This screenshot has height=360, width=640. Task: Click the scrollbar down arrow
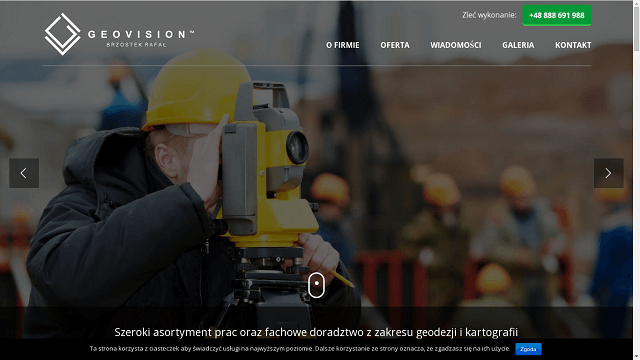(636, 356)
